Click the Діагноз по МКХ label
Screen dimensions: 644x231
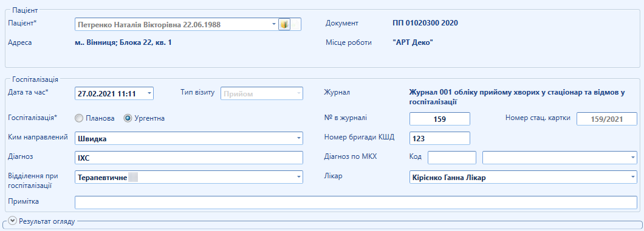[351, 156]
